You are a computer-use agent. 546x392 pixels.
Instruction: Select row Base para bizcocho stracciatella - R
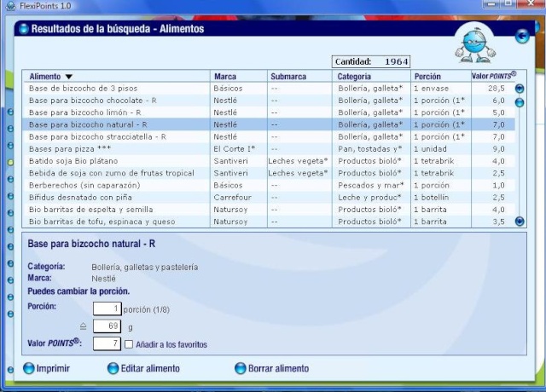pyautogui.click(x=269, y=136)
